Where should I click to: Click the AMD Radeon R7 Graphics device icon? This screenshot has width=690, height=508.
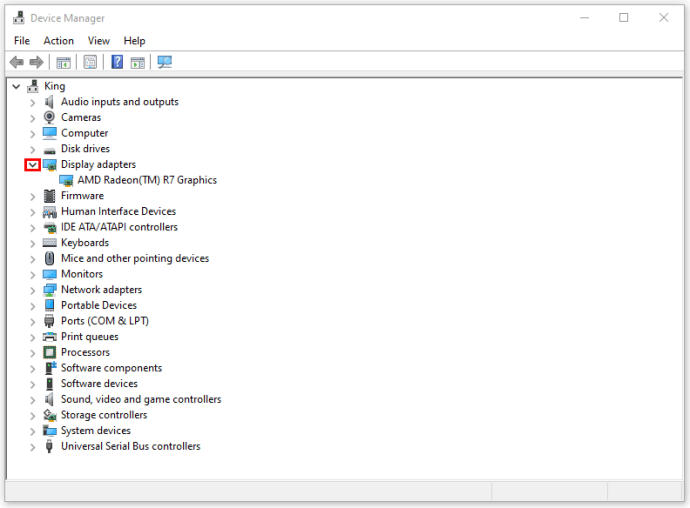click(66, 180)
